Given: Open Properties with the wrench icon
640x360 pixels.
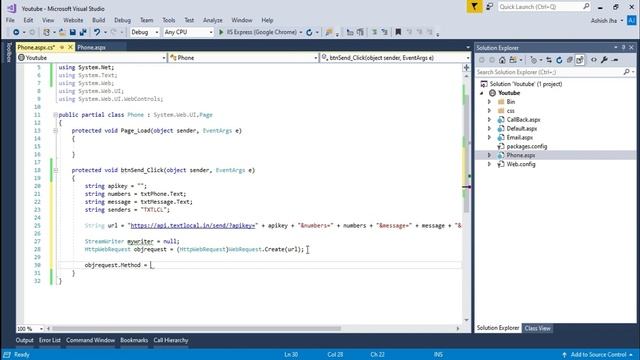Looking at the screenshot, I should pos(604,60).
